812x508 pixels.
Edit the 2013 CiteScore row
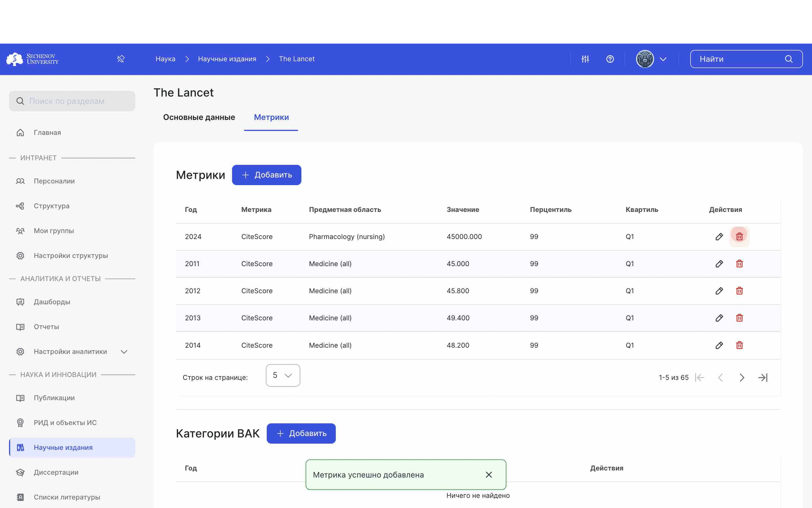[719, 318]
